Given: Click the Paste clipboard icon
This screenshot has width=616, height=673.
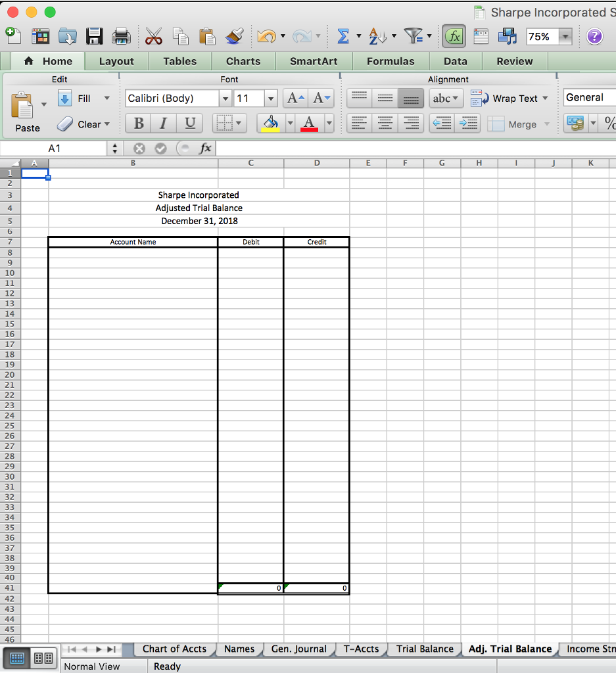Looking at the screenshot, I should [x=206, y=37].
